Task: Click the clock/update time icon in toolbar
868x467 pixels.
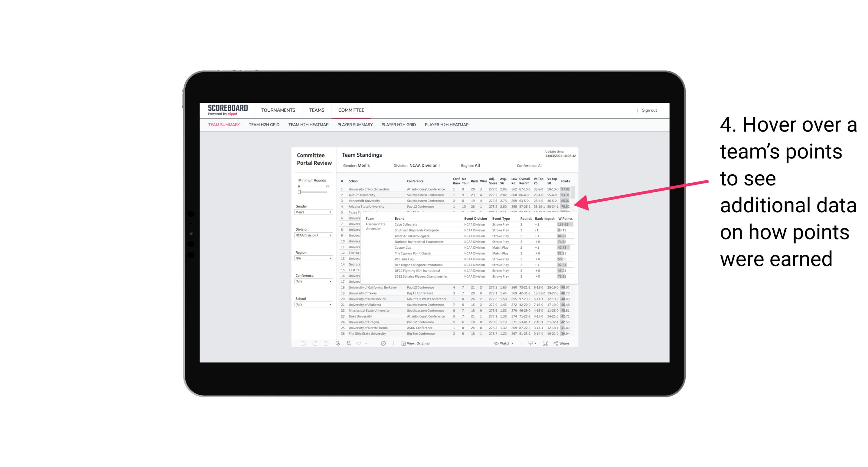Action: click(383, 343)
